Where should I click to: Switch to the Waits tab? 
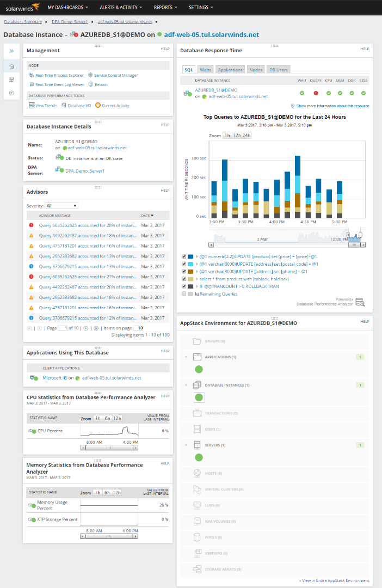(x=206, y=70)
